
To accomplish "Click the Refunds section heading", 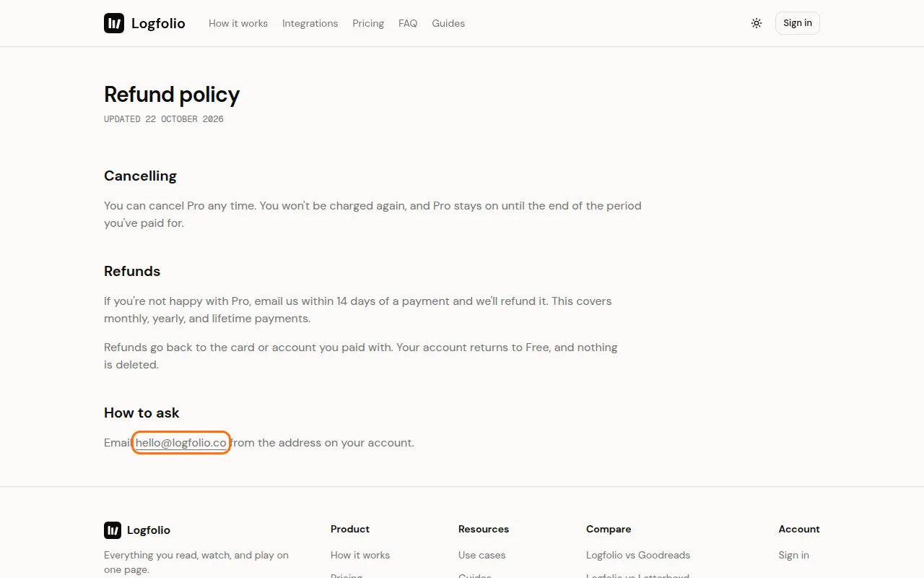I will 132,271.
